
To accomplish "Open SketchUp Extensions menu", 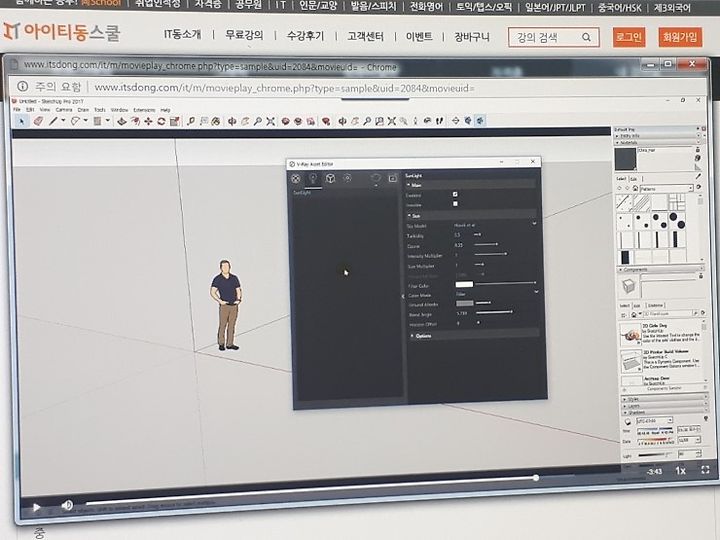I will tap(144, 110).
